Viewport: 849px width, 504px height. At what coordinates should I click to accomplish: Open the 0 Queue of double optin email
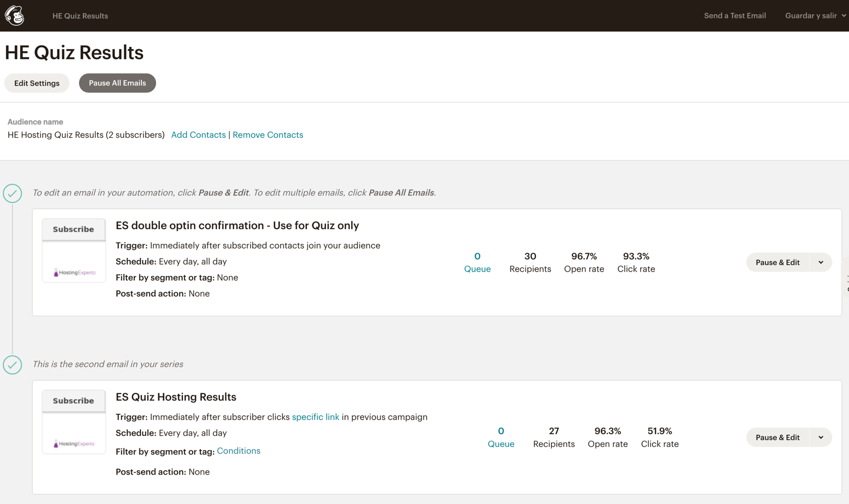(477, 262)
